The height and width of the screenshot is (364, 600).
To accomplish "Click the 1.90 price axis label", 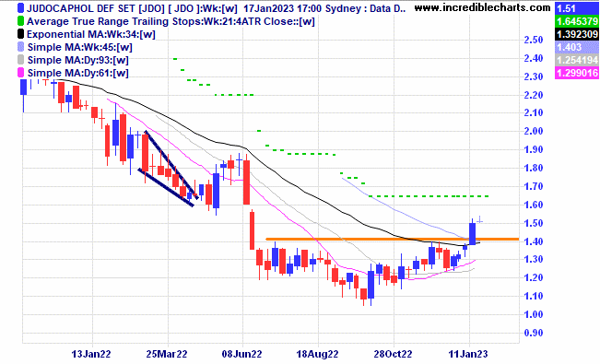I will [x=533, y=149].
